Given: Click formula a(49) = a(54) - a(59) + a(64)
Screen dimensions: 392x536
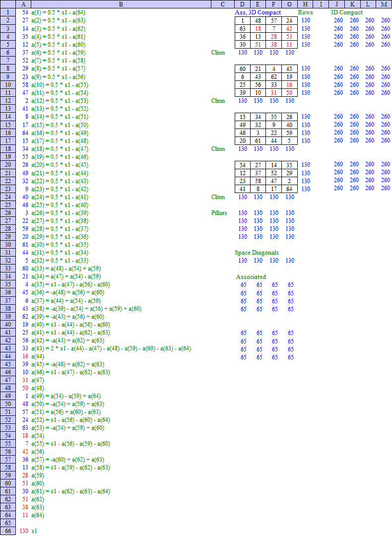Looking at the screenshot, I should click(66, 396).
